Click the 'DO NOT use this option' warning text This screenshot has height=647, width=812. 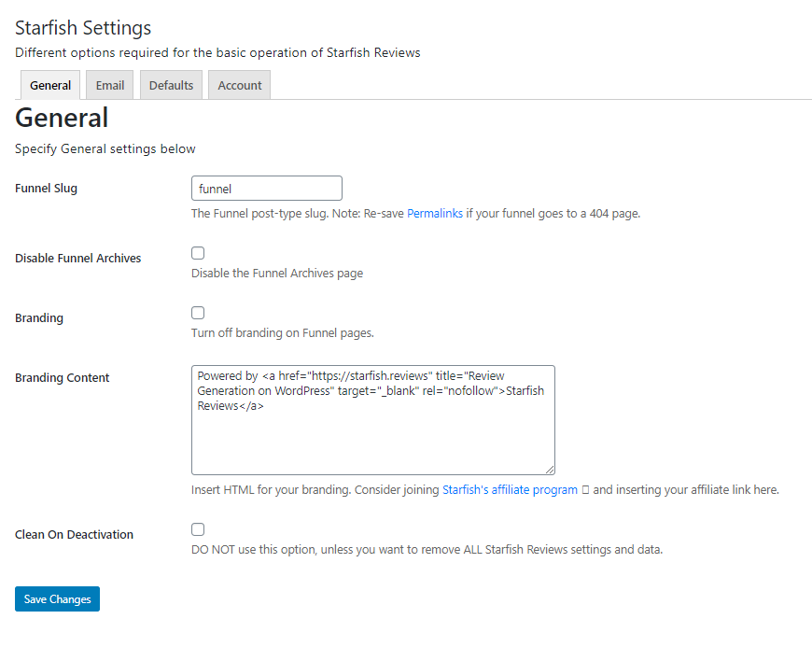pyautogui.click(x=427, y=550)
